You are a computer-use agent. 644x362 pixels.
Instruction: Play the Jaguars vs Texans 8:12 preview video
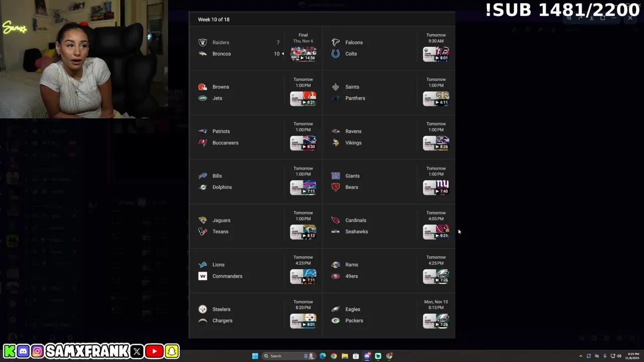point(303,232)
